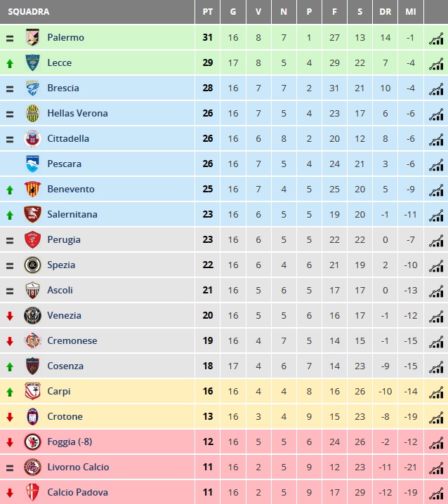Click the Brescia team crest
Image resolution: width=448 pixels, height=504 pixels.
point(32,88)
